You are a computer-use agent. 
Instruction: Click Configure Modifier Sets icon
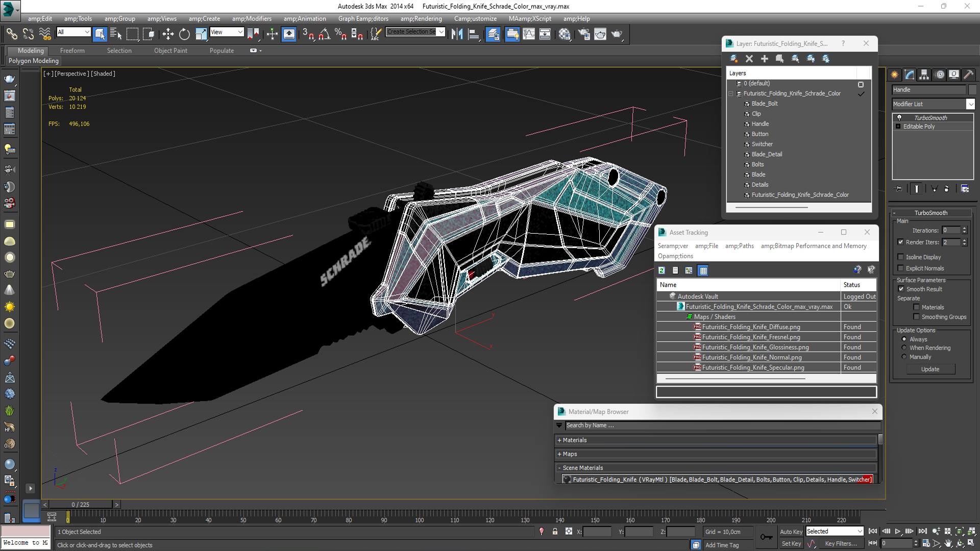click(965, 189)
